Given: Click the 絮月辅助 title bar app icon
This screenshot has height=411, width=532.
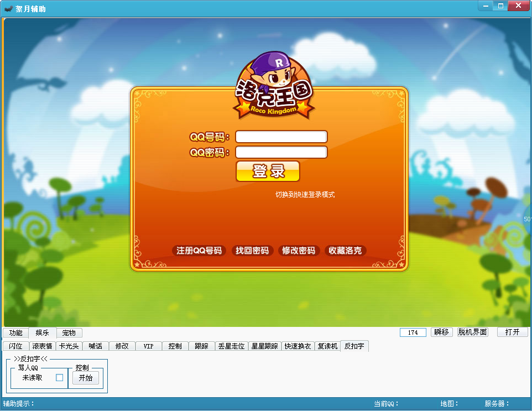Looking at the screenshot, I should [8, 8].
